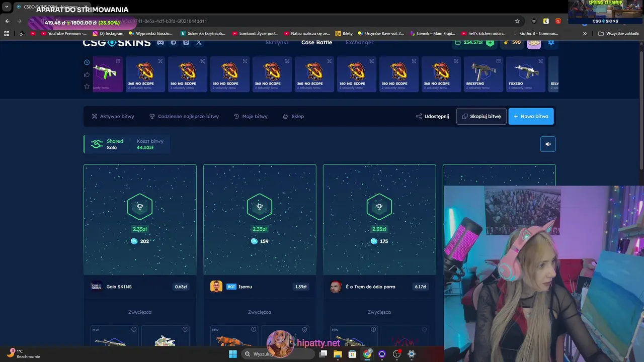Open the Wszystkie zakładki folder
The width and height of the screenshot is (644, 362).
click(x=619, y=34)
